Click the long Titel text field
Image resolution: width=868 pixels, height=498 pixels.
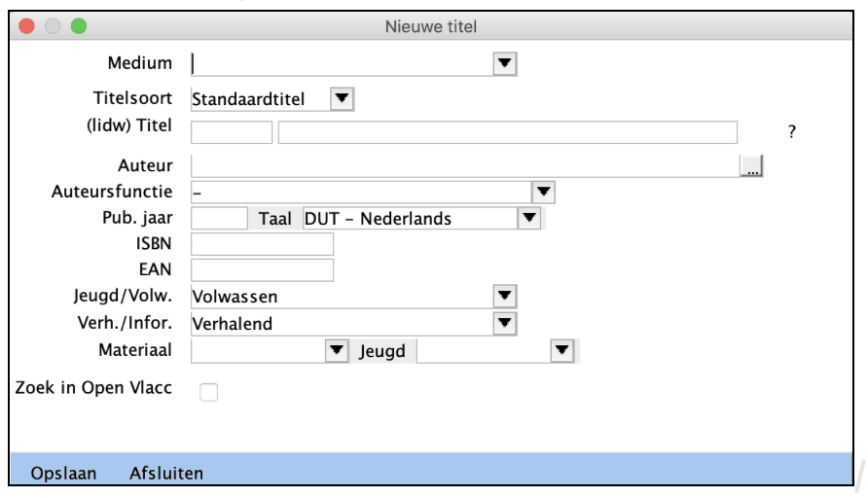(507, 133)
